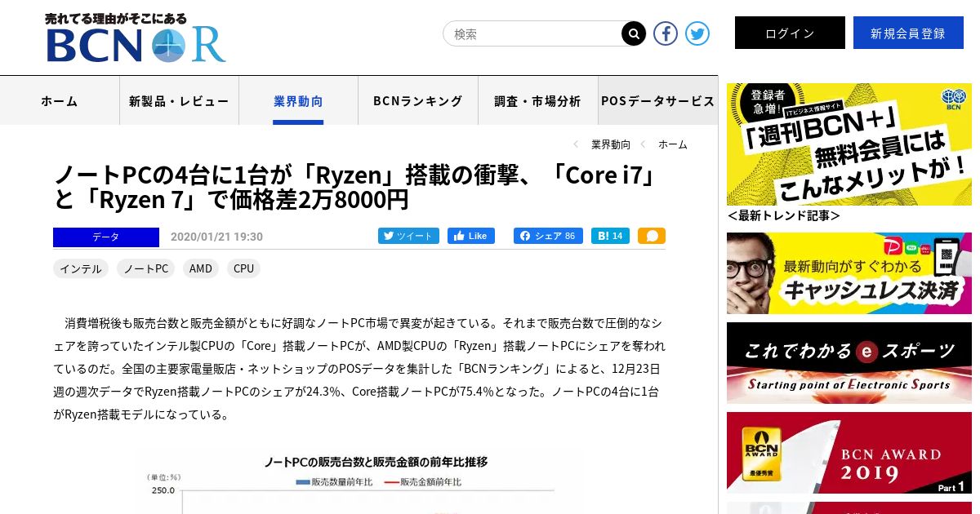Click the BCN+R site logo
Image resolution: width=980 pixels, height=514 pixels.
pos(136,45)
